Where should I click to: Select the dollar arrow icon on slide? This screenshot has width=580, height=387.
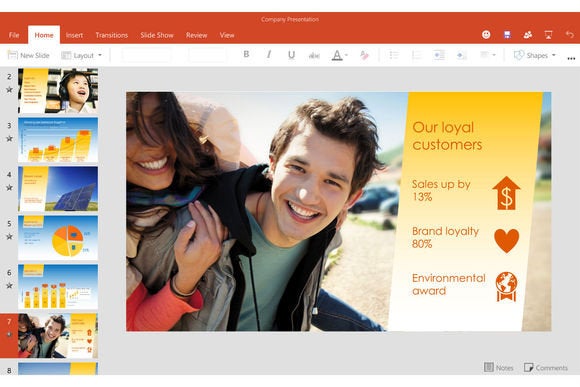506,194
